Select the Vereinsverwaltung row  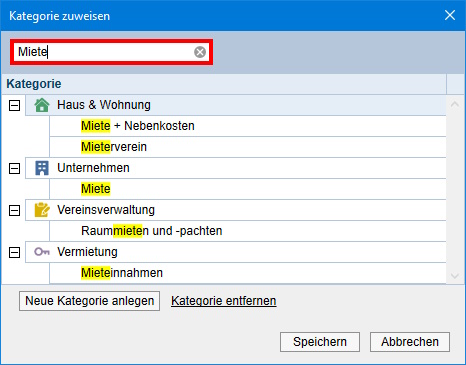(236, 210)
